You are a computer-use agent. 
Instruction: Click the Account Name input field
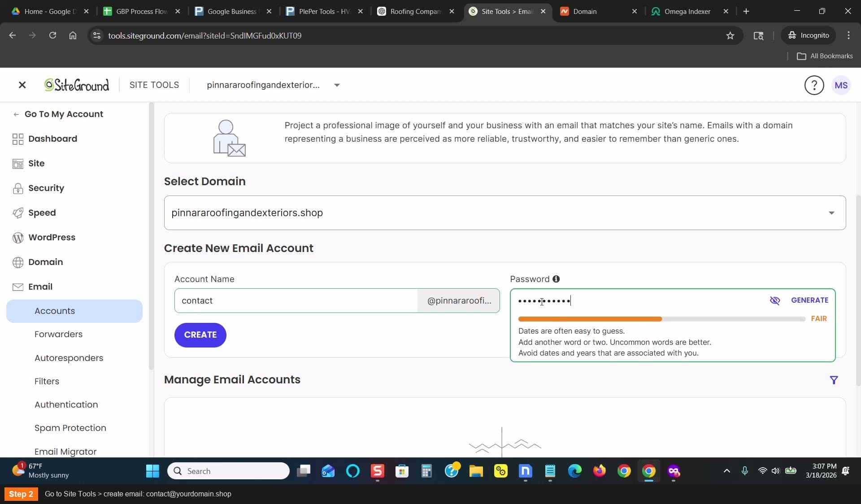[x=296, y=300]
